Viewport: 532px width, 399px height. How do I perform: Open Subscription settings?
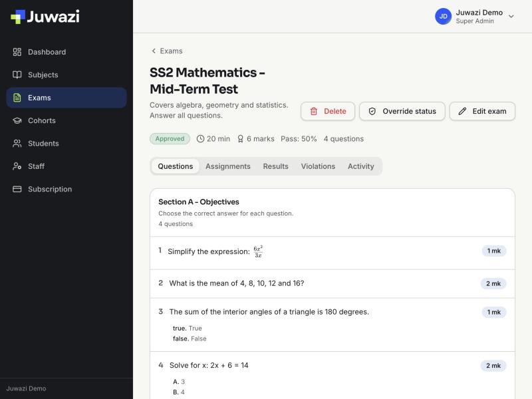(x=66, y=189)
